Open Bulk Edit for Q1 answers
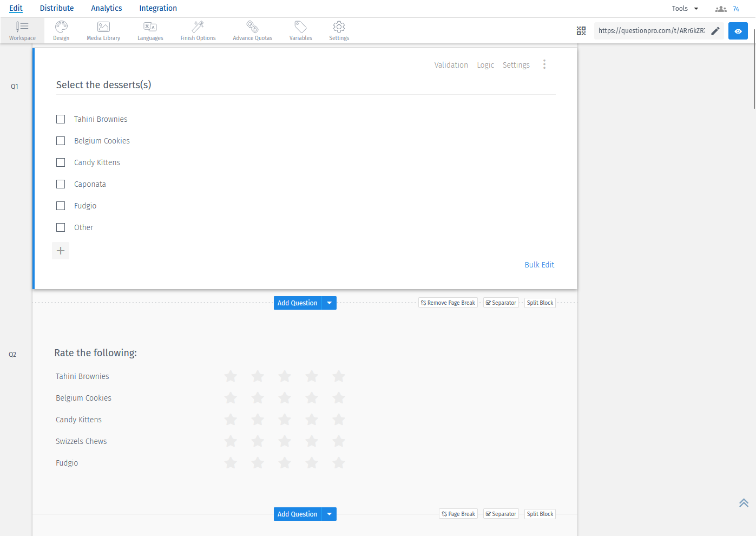The height and width of the screenshot is (536, 756). click(539, 265)
